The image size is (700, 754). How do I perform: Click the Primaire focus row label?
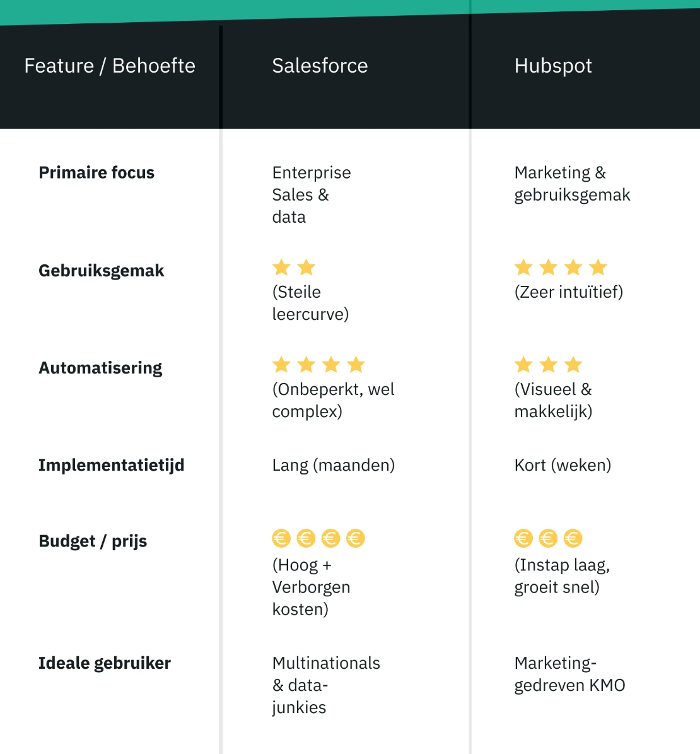96,172
